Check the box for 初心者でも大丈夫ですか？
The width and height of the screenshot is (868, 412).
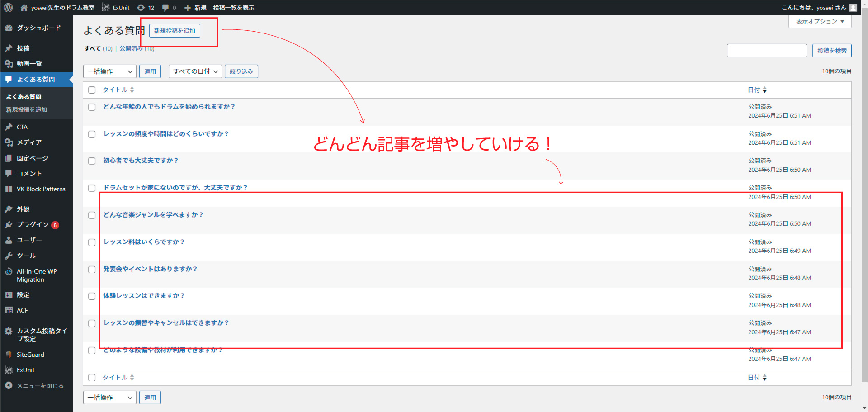coord(92,161)
